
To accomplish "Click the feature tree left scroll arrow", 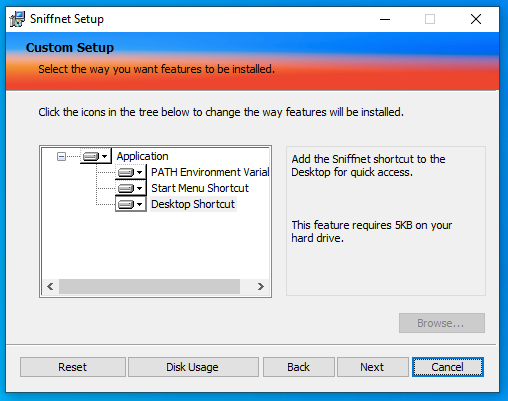I will pos(50,287).
